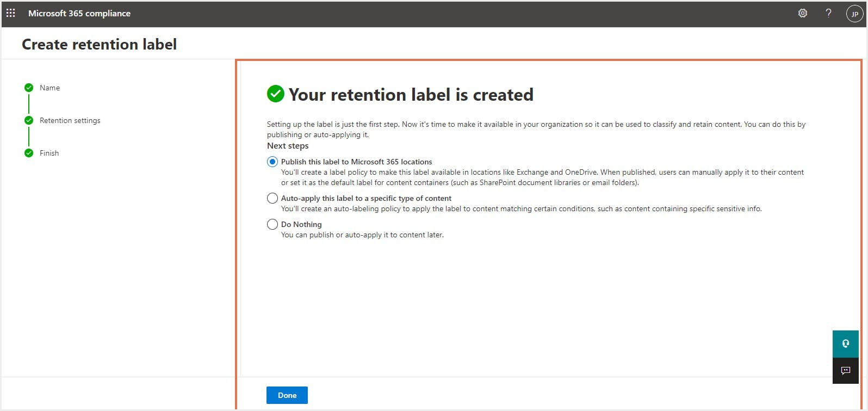Click the green check beside Name step
Screen dimensions: 868x411
[x=29, y=88]
